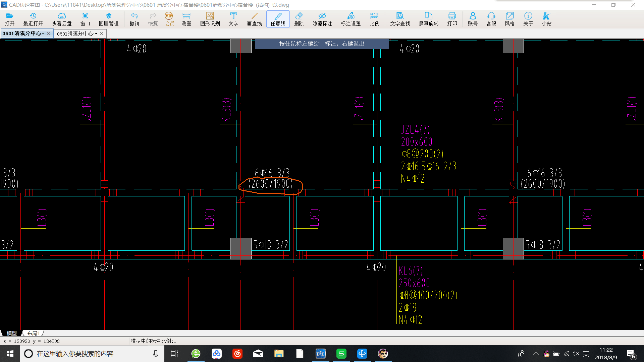The width and height of the screenshot is (644, 362).
Task: Open File Explorer from taskbar
Action: click(x=279, y=354)
